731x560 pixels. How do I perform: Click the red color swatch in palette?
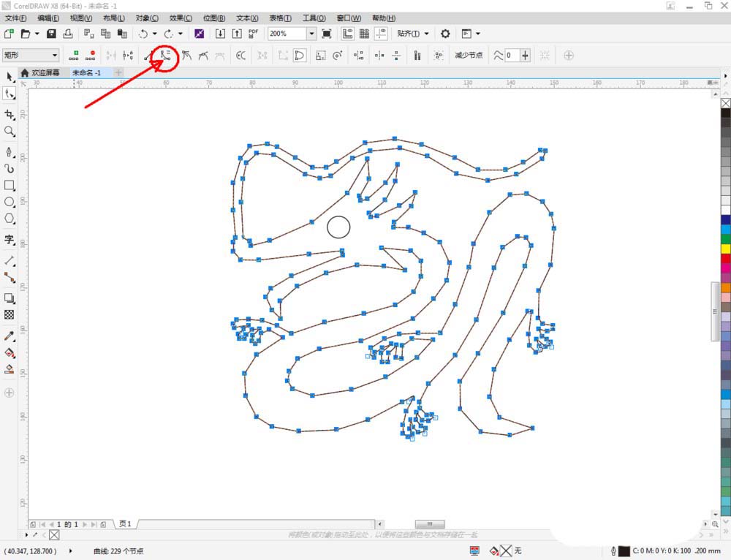click(726, 258)
